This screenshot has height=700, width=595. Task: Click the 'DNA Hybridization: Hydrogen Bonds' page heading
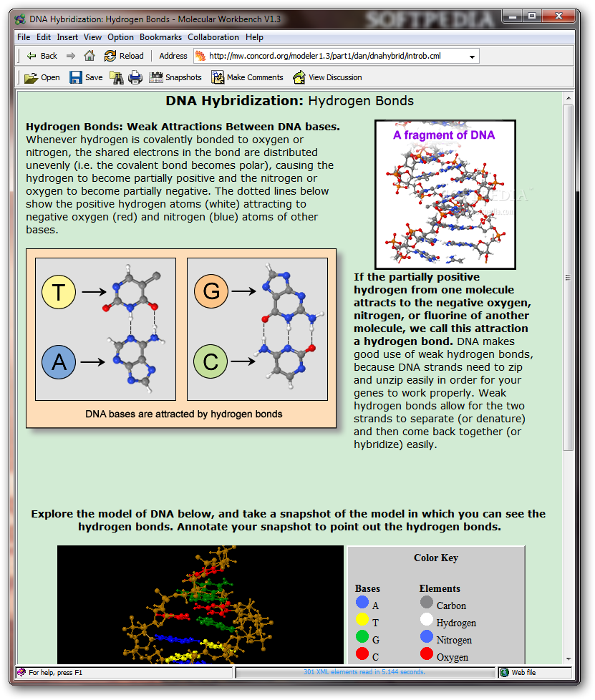click(289, 101)
